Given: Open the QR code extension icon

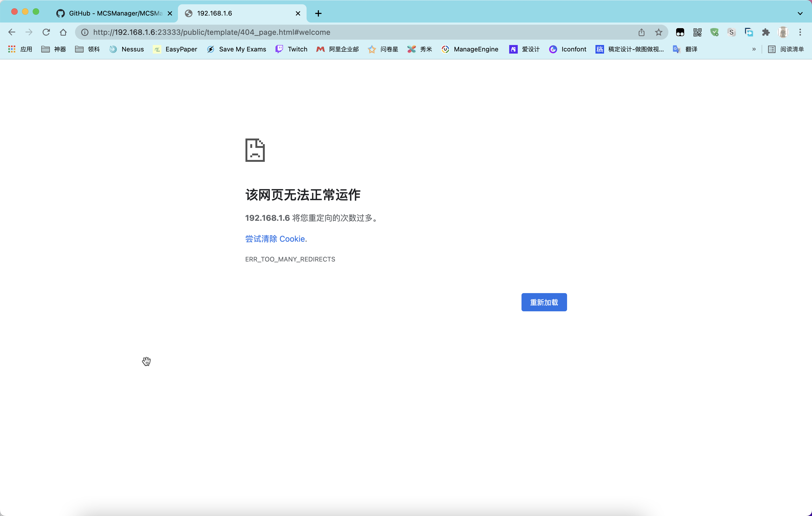Looking at the screenshot, I should 697,32.
